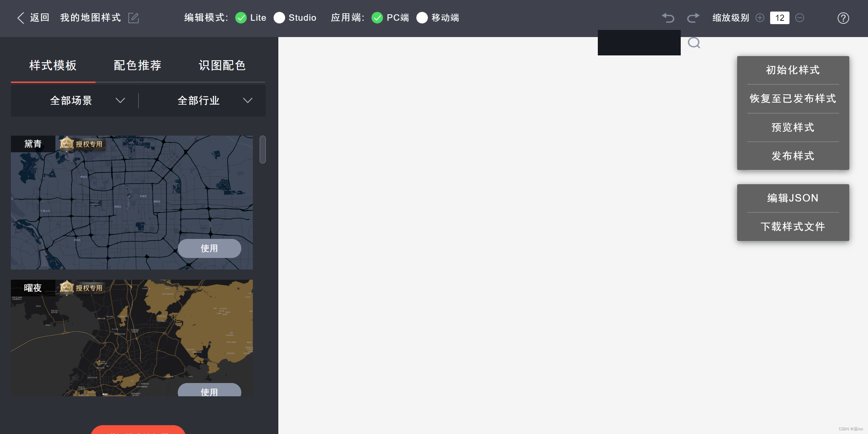Click the undo arrow icon
868x434 pixels.
(668, 18)
